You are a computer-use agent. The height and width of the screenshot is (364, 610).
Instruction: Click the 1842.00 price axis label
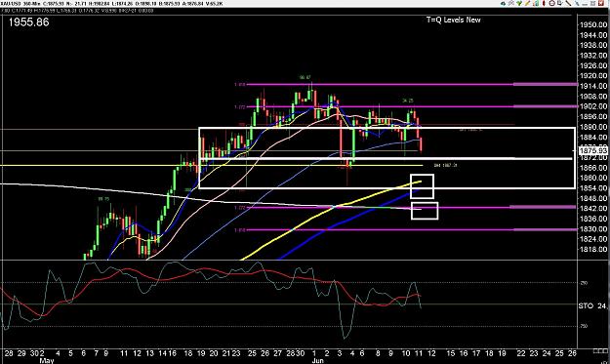593,208
